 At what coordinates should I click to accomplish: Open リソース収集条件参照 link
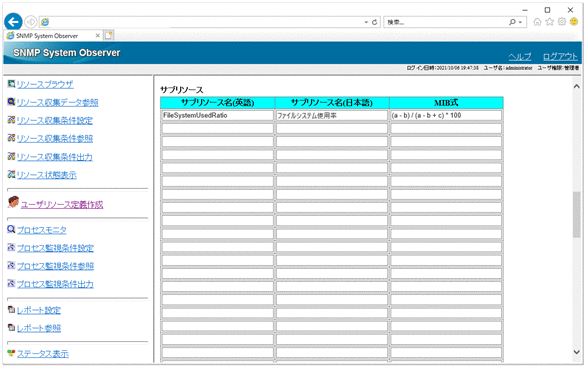pos(54,139)
